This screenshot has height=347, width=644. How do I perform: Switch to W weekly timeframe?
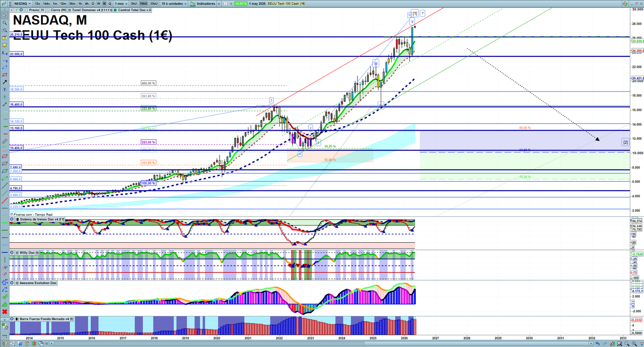[x=99, y=4]
